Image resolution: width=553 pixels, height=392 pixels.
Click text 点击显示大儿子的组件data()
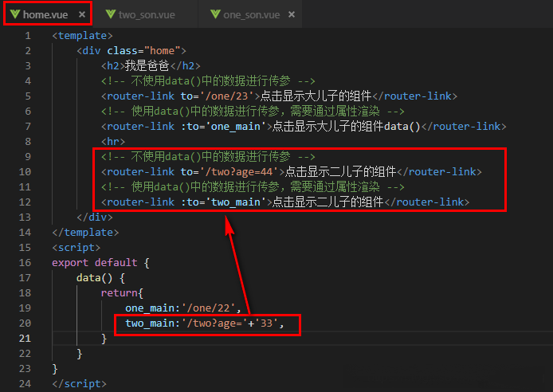point(347,127)
